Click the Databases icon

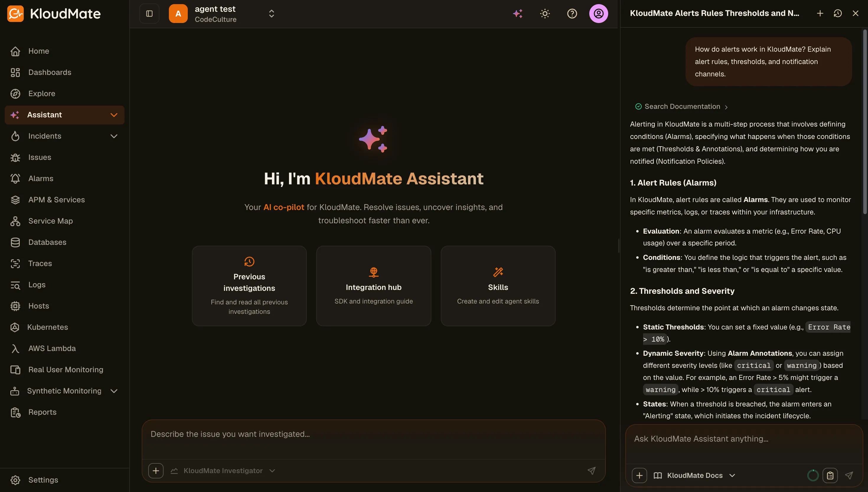click(15, 242)
